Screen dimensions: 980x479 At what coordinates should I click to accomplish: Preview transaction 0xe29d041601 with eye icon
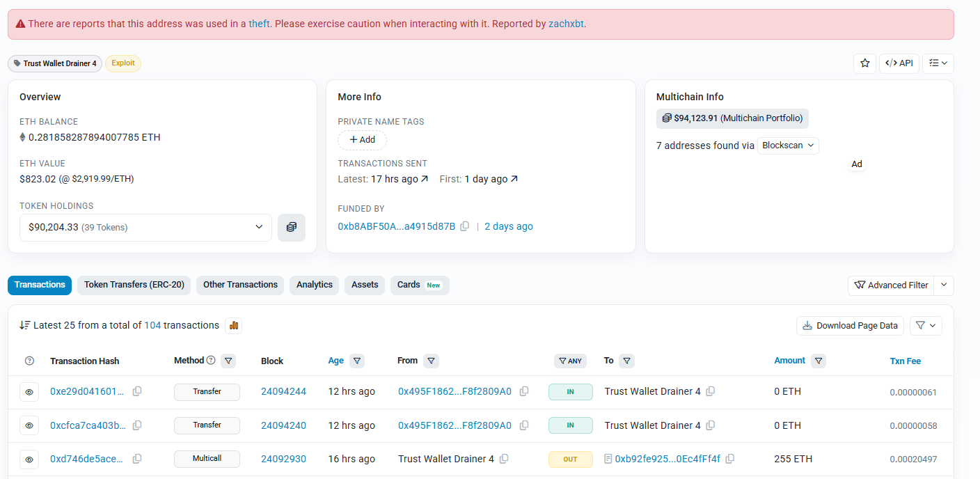[29, 392]
